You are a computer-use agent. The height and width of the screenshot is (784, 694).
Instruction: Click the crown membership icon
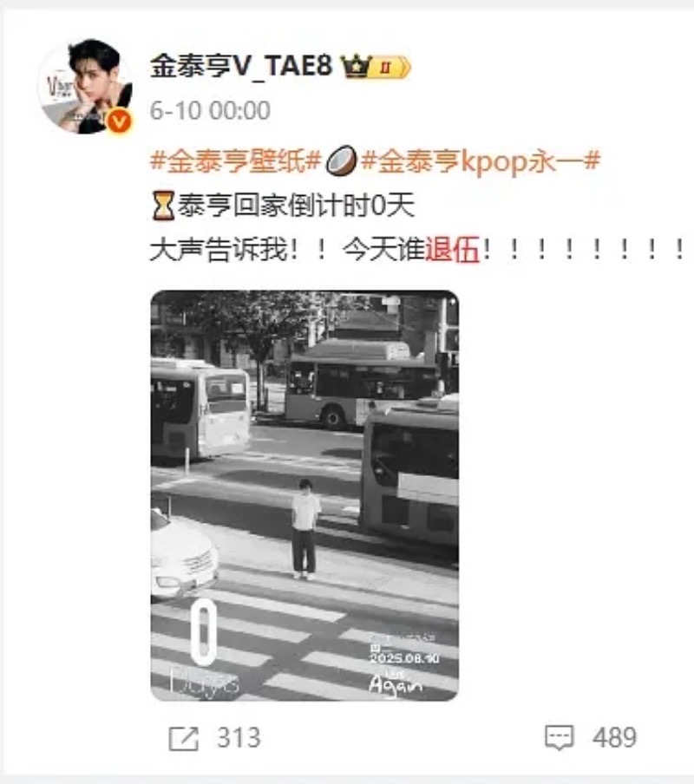(356, 67)
